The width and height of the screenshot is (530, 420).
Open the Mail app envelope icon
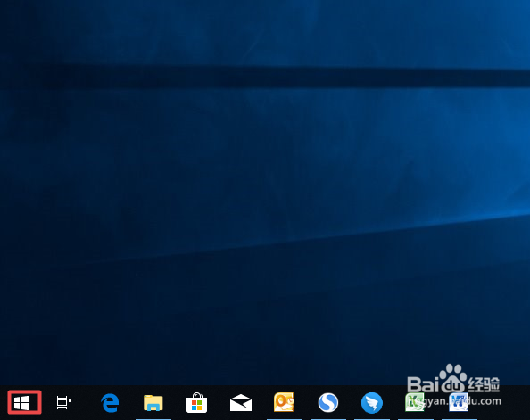[241, 403]
